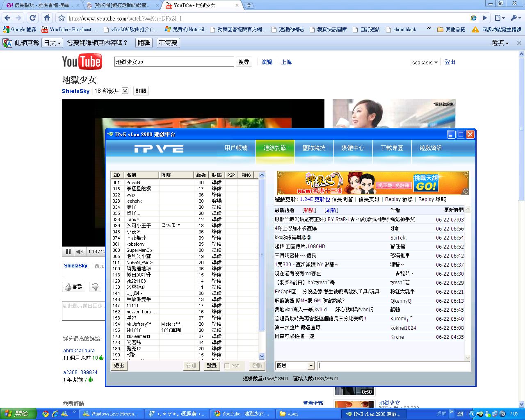Expand the scakasis account dropdown
Screen dimensions: 525x420
[x=425, y=62]
